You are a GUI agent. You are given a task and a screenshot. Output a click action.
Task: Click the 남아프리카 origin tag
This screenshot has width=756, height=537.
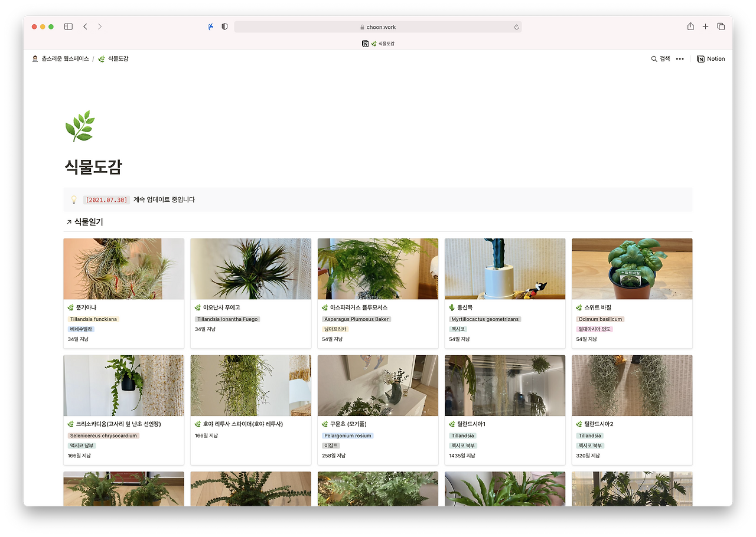(335, 329)
